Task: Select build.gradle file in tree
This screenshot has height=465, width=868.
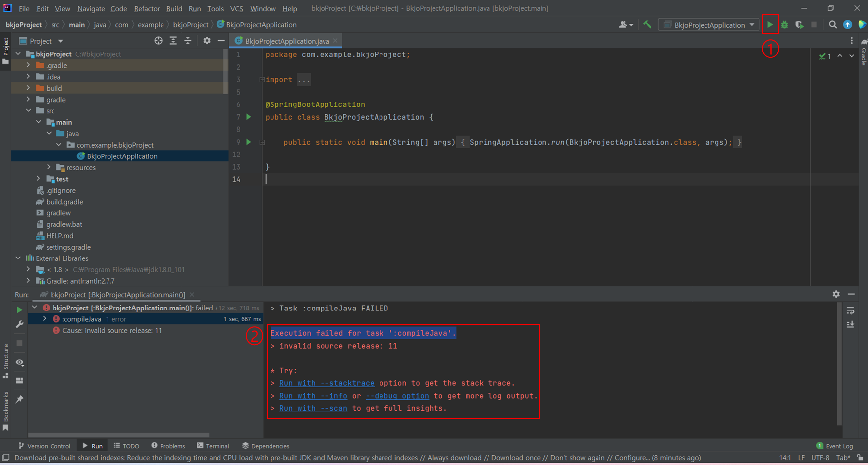Action: point(64,202)
